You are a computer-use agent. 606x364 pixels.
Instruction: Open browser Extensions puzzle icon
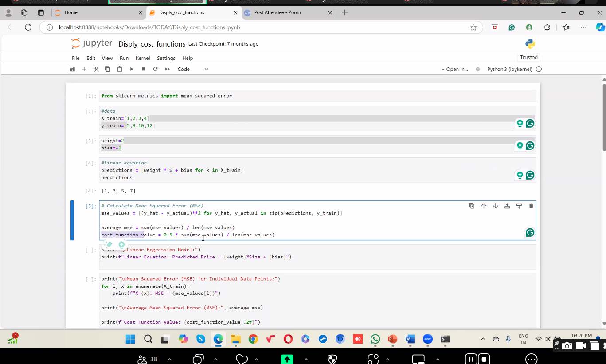pyautogui.click(x=547, y=27)
